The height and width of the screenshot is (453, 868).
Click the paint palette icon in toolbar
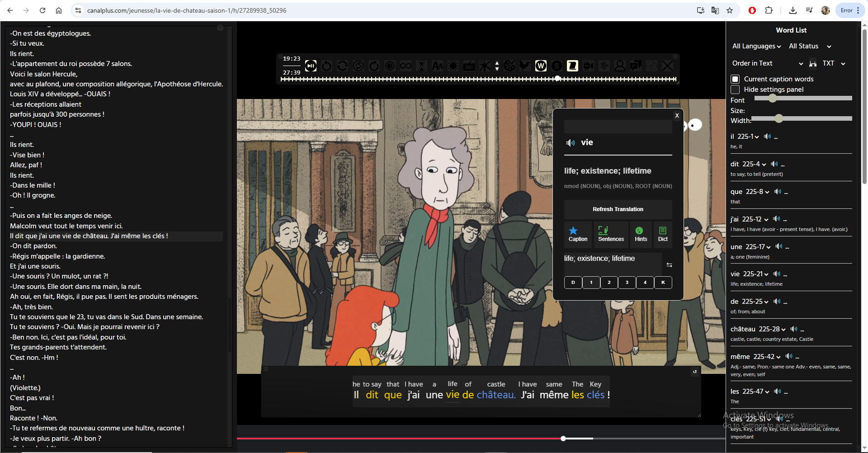509,66
